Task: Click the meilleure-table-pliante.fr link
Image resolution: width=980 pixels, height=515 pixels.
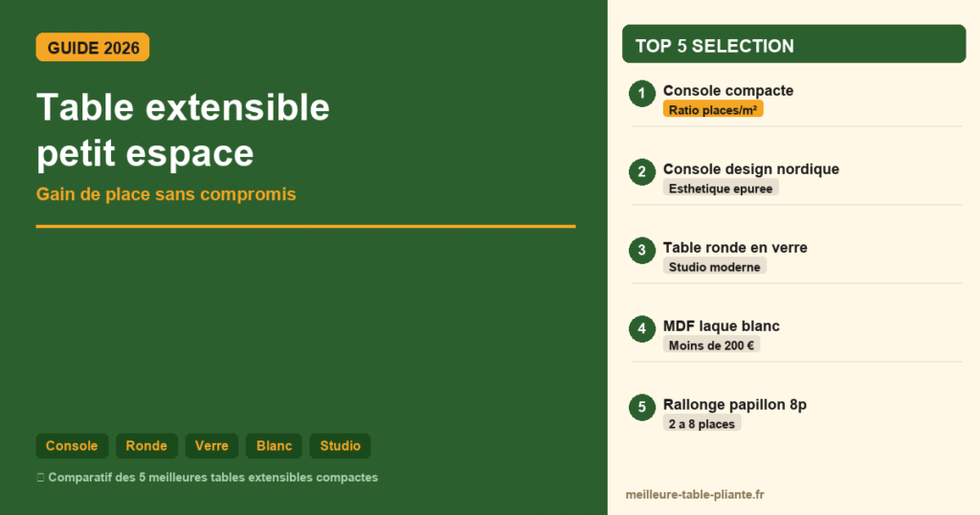Action: point(695,494)
